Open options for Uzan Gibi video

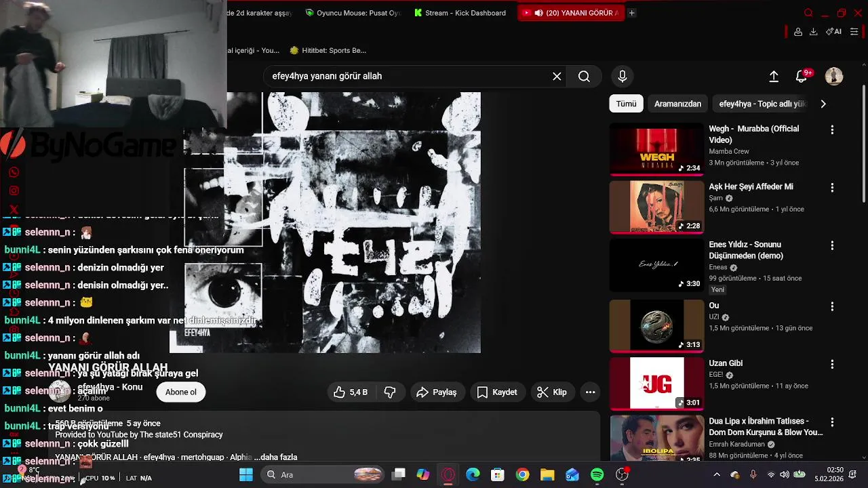[x=832, y=364]
